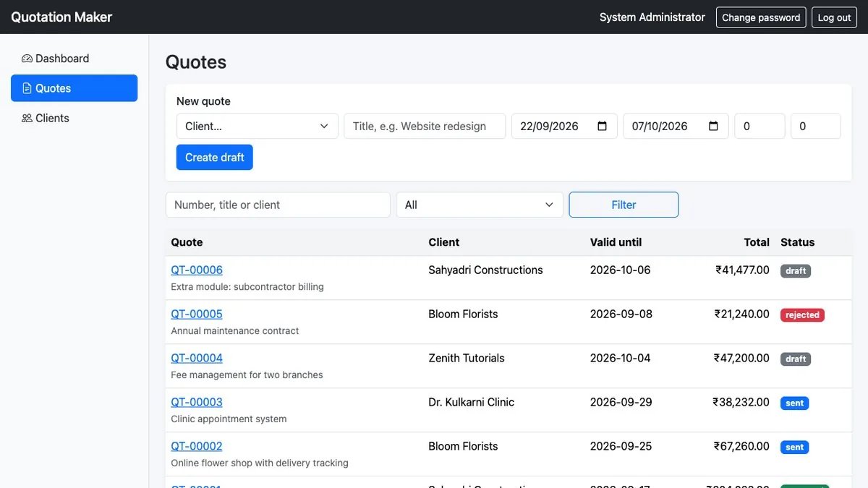Click the draft badge for QT-00004
Image resolution: width=868 pixels, height=488 pixels.
[796, 359]
